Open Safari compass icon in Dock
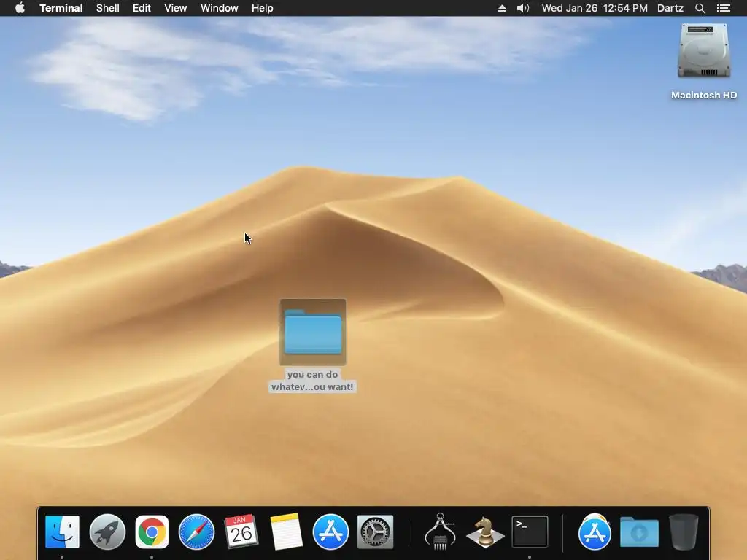The height and width of the screenshot is (560, 747). [x=197, y=532]
